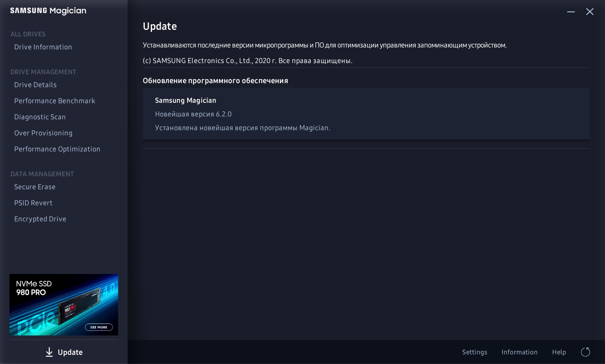605x364 pixels.
Task: Go to Performance Benchmark
Action: (x=55, y=101)
